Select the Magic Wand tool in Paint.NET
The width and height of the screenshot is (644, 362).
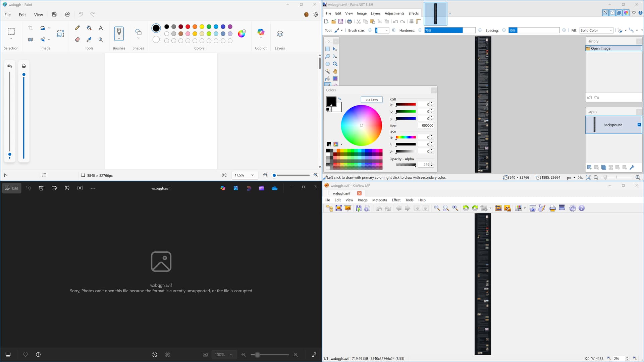(328, 71)
